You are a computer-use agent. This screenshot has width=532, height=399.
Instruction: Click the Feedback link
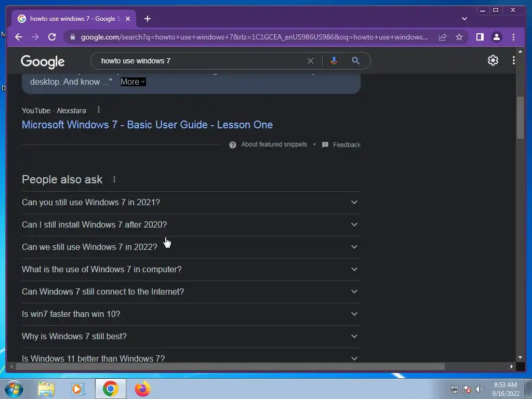pos(347,145)
